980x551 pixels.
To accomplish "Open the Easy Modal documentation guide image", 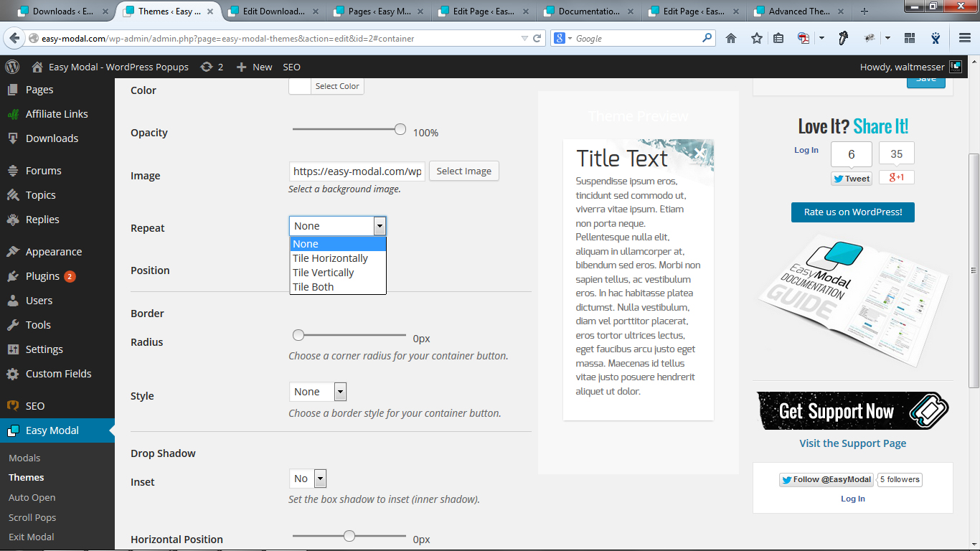I will coord(852,301).
